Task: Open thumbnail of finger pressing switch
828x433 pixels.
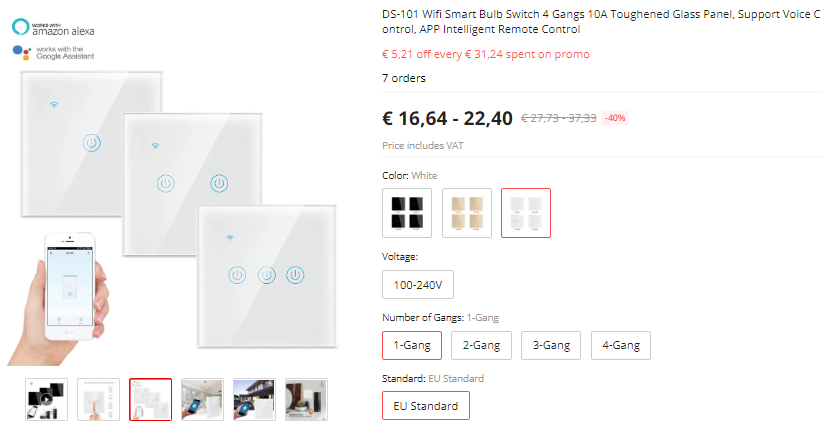Action: click(x=99, y=399)
